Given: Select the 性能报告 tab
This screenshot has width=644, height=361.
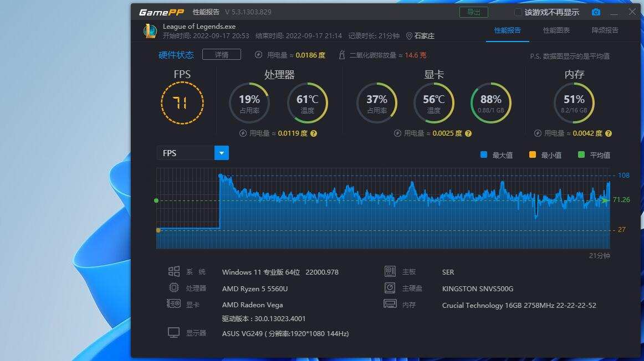Looking at the screenshot, I should (508, 30).
